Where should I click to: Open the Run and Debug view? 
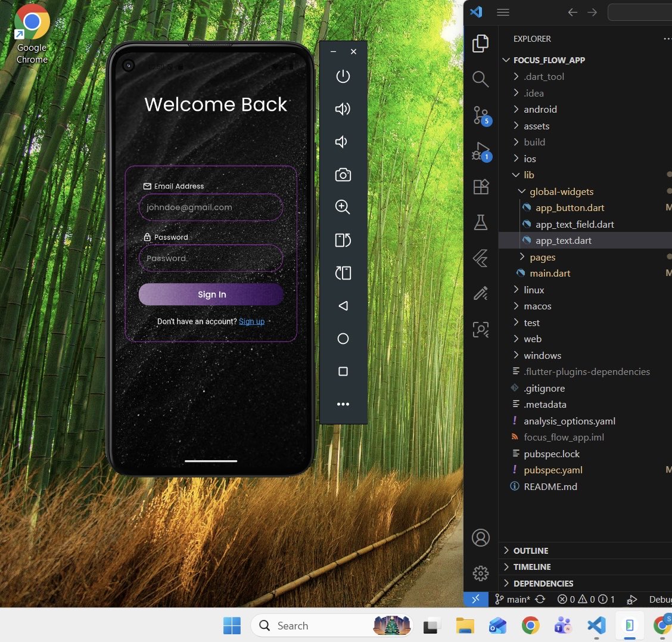click(x=480, y=151)
